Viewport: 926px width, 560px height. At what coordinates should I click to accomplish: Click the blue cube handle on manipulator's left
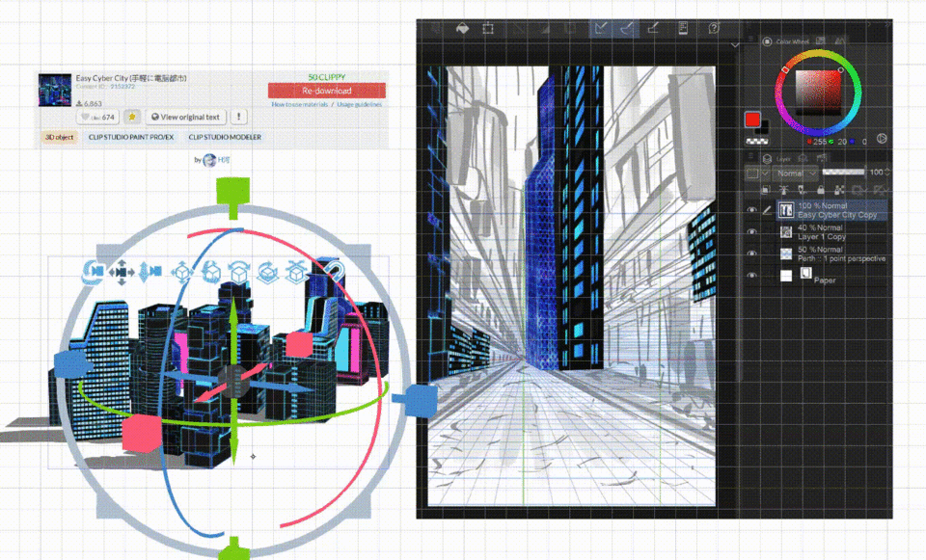click(70, 364)
